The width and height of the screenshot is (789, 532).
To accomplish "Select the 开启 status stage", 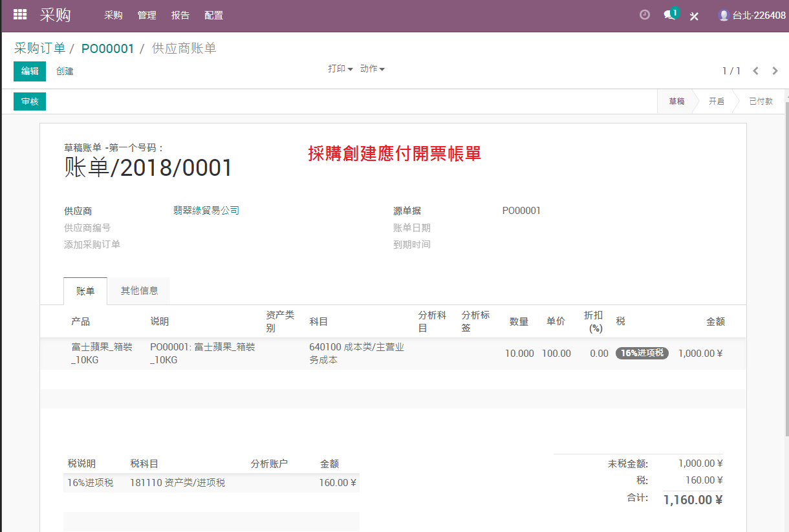I will point(716,101).
